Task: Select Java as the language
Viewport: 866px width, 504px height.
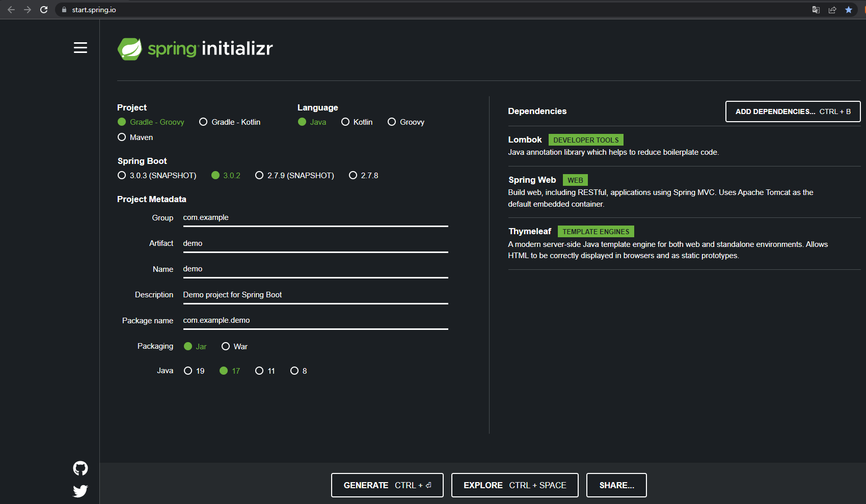Action: pyautogui.click(x=312, y=122)
